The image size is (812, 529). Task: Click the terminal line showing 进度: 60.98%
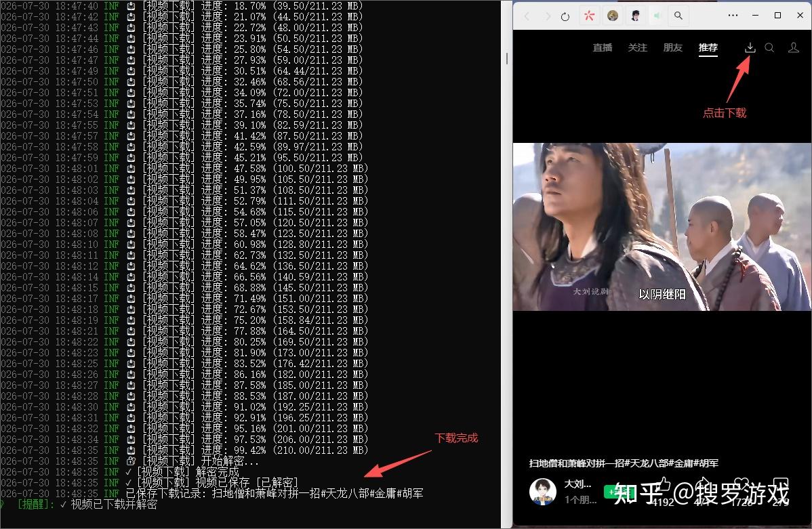click(184, 245)
